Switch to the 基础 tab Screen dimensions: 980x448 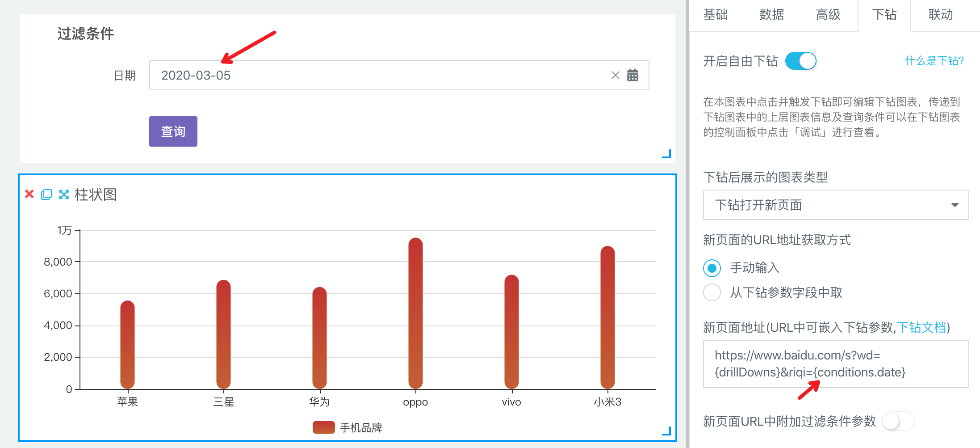point(716,15)
